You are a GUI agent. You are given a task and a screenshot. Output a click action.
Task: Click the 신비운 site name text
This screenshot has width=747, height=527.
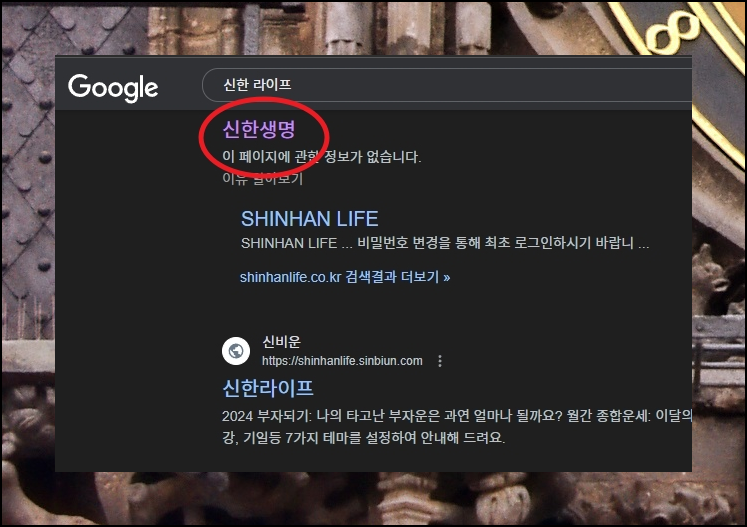point(282,342)
